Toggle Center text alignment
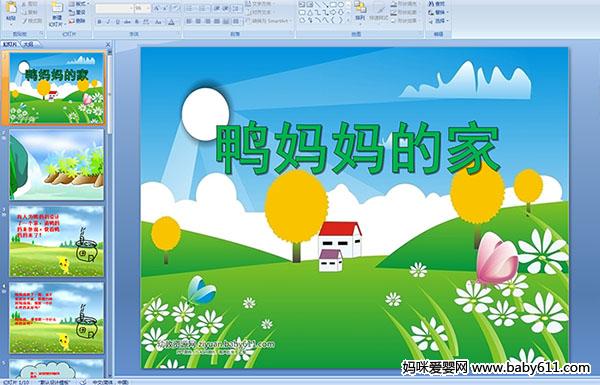Image resolution: width=600 pixels, height=385 pixels. coord(198,21)
